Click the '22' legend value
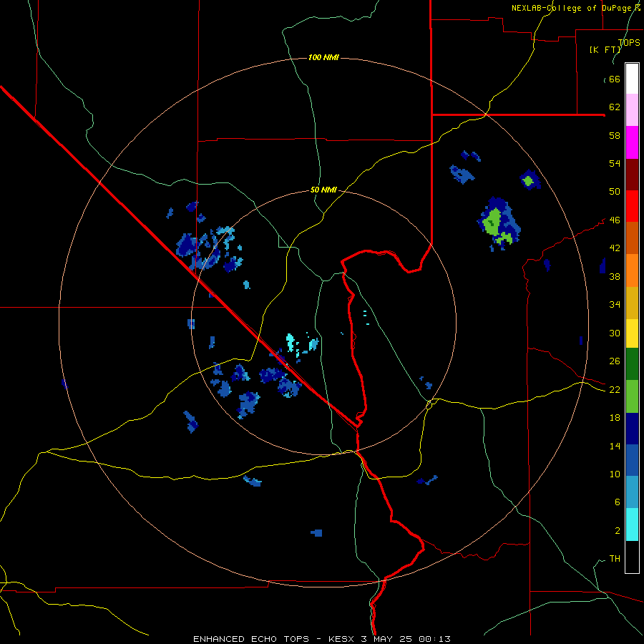Image resolution: width=644 pixels, height=644 pixels. (615, 390)
